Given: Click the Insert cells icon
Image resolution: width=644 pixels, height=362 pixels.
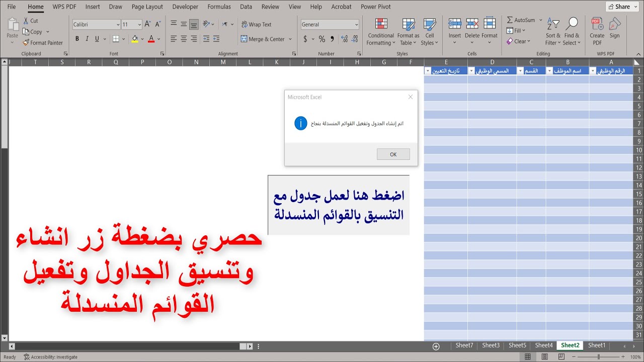Looking at the screenshot, I should point(455,24).
